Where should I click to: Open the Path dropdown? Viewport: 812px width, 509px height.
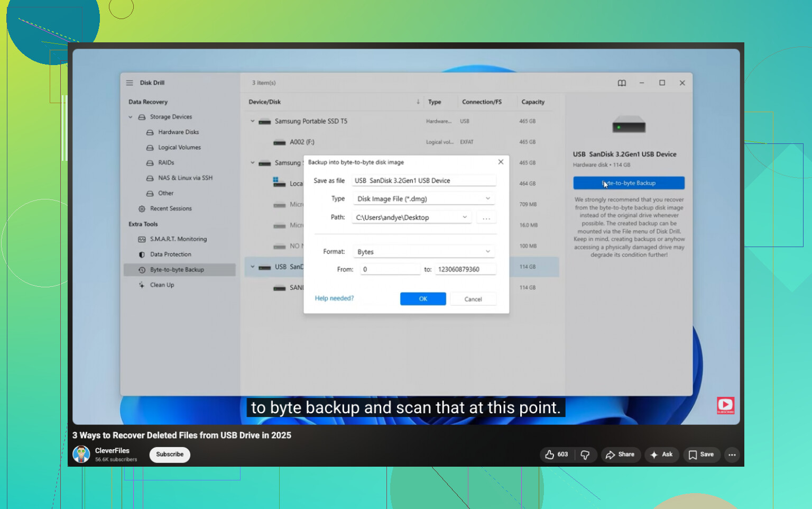[x=412, y=217]
